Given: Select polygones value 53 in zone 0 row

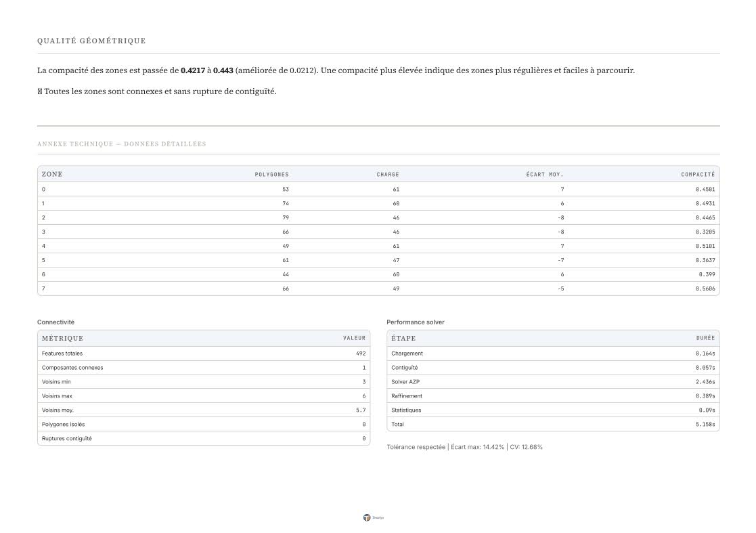Looking at the screenshot, I should click(286, 190).
